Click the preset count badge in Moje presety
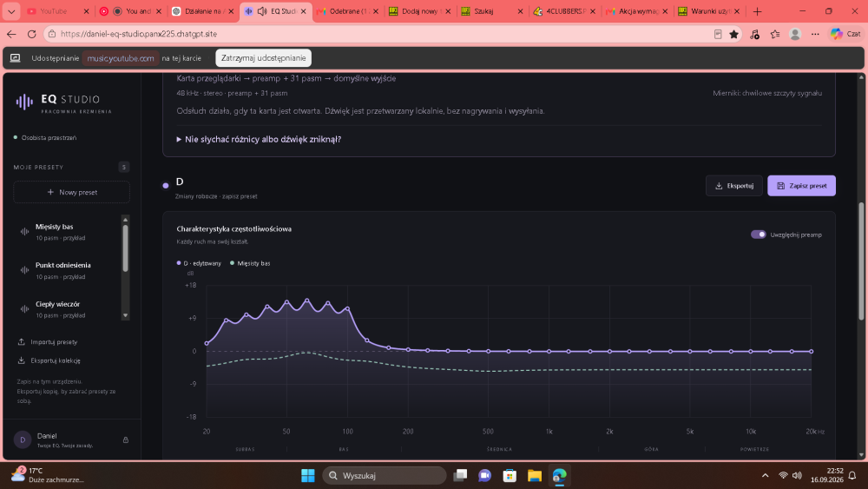Viewport: 868px width, 489px height. click(x=124, y=167)
